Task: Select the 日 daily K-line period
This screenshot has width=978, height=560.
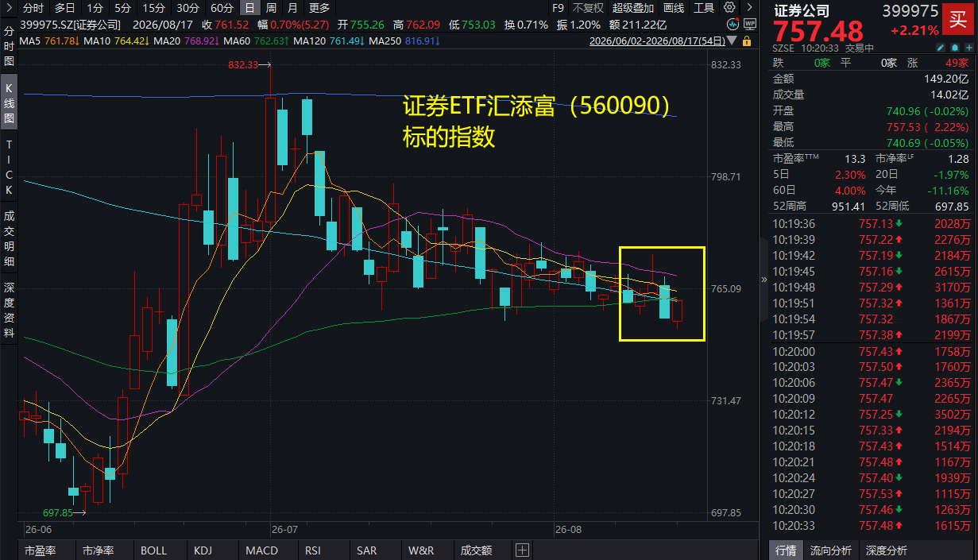Action: point(250,8)
